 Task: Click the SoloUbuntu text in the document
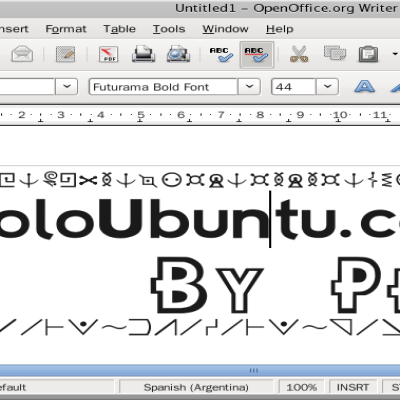tap(200, 219)
